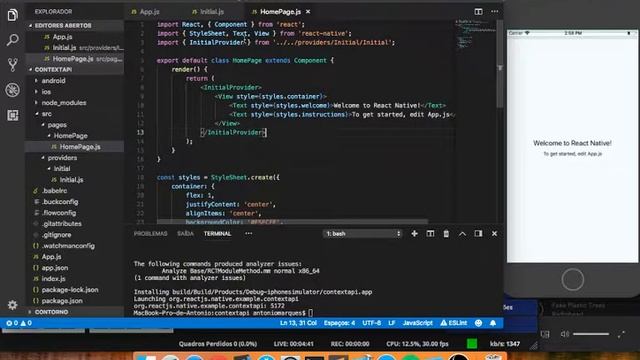Split the terminal pane
Viewport: 640px width, 360px height.
pos(430,233)
